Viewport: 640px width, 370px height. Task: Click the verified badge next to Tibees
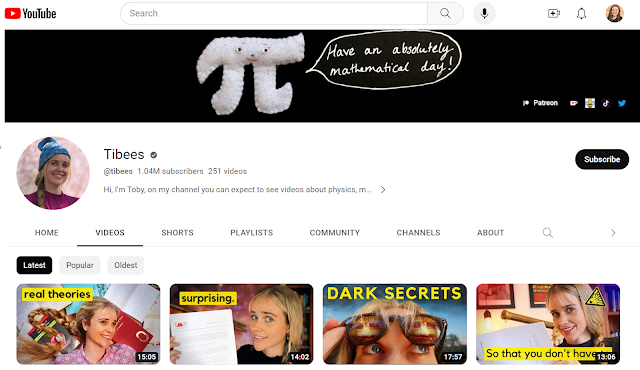click(154, 155)
